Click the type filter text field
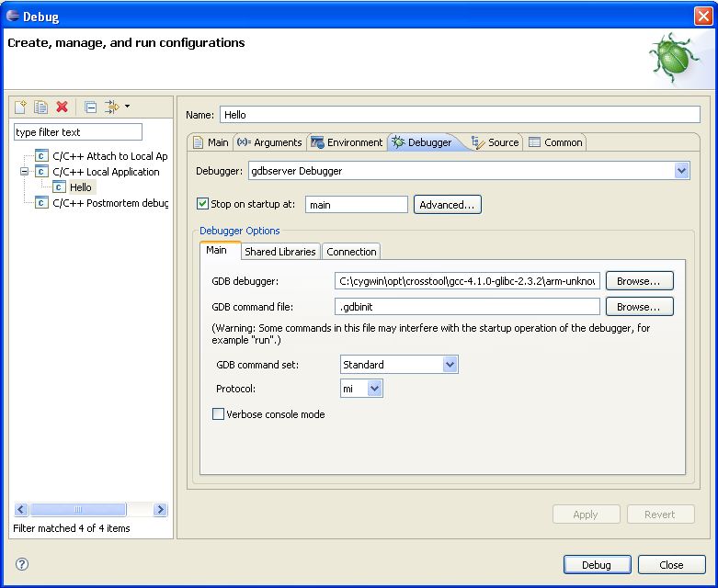 point(78,132)
